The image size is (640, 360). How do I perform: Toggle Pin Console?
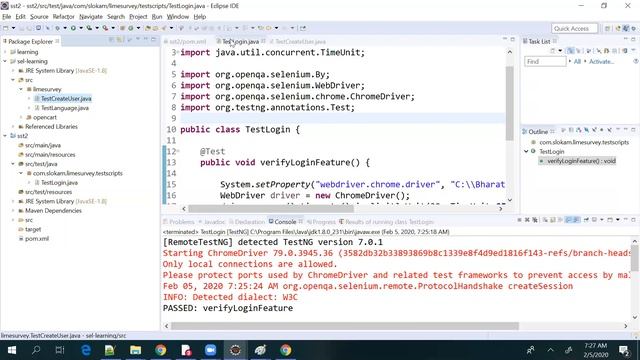[586, 220]
